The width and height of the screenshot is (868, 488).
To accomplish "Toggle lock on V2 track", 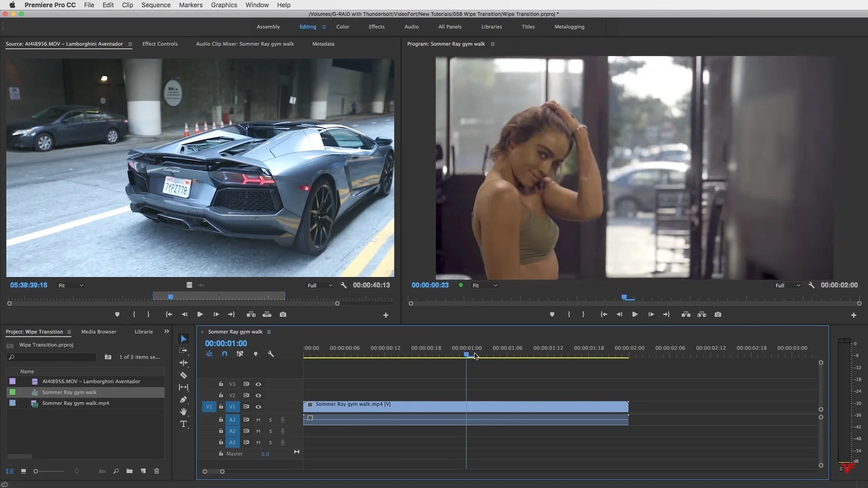I will (221, 395).
